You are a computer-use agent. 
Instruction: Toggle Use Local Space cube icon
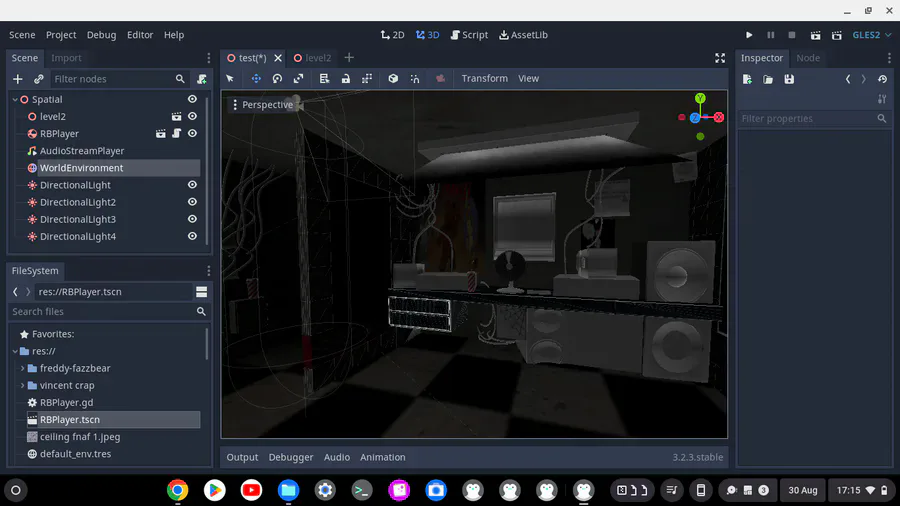[393, 79]
